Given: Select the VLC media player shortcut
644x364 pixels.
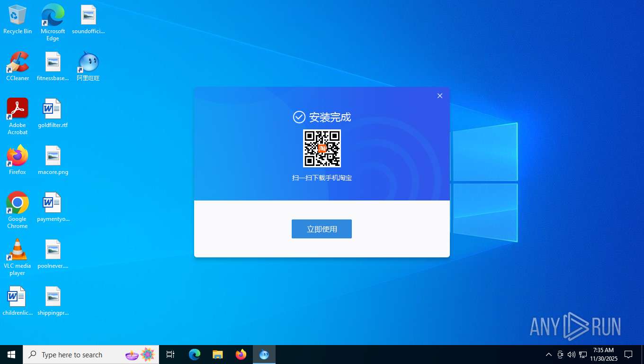Looking at the screenshot, I should tap(18, 257).
